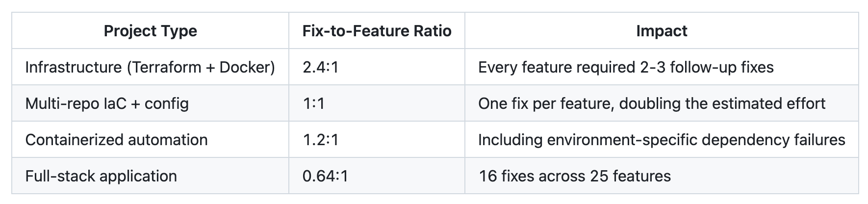Click the Fix-to-Feature Ratio column header
Screen dimensions: 868x204
(x=377, y=31)
